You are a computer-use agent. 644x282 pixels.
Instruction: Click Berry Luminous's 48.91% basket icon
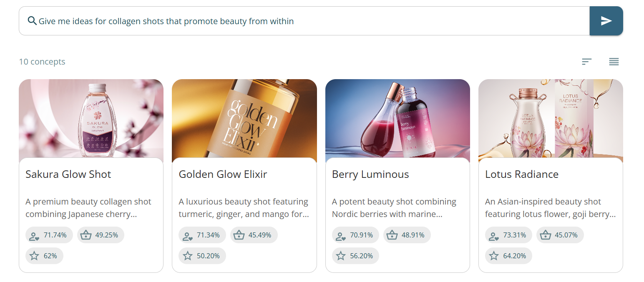[x=392, y=235]
